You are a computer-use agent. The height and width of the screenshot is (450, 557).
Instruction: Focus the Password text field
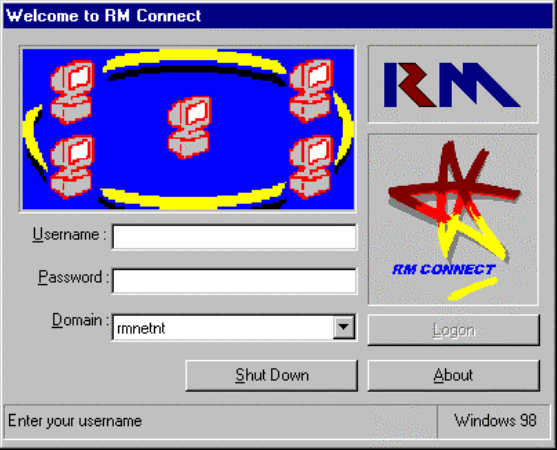click(x=234, y=281)
